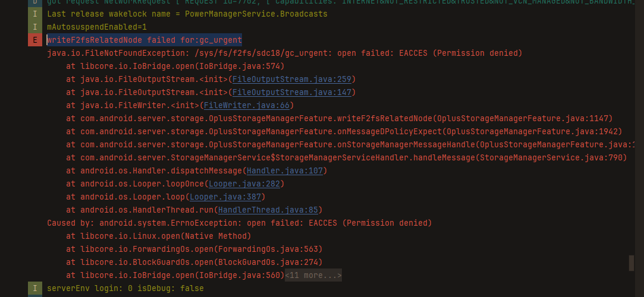Click the vertical scrollbar thumb
The height and width of the screenshot is (297, 644).
(x=631, y=263)
